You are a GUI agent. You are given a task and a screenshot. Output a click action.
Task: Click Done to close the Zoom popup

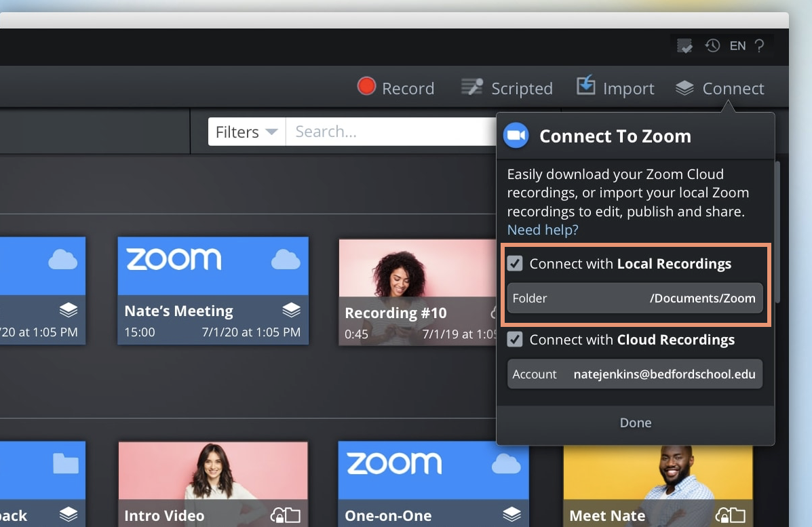pos(635,423)
